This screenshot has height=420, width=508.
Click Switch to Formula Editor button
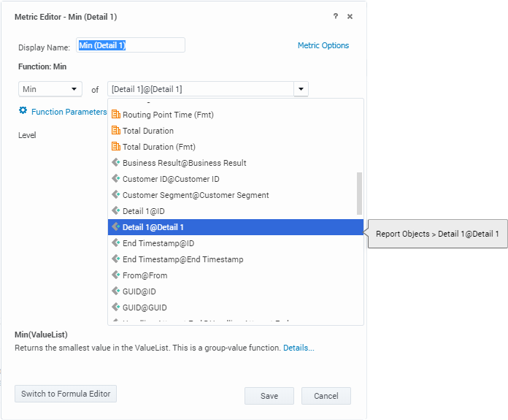click(66, 394)
